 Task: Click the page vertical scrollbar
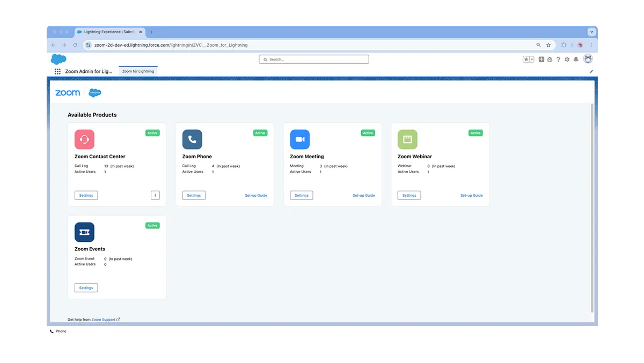[592, 208]
